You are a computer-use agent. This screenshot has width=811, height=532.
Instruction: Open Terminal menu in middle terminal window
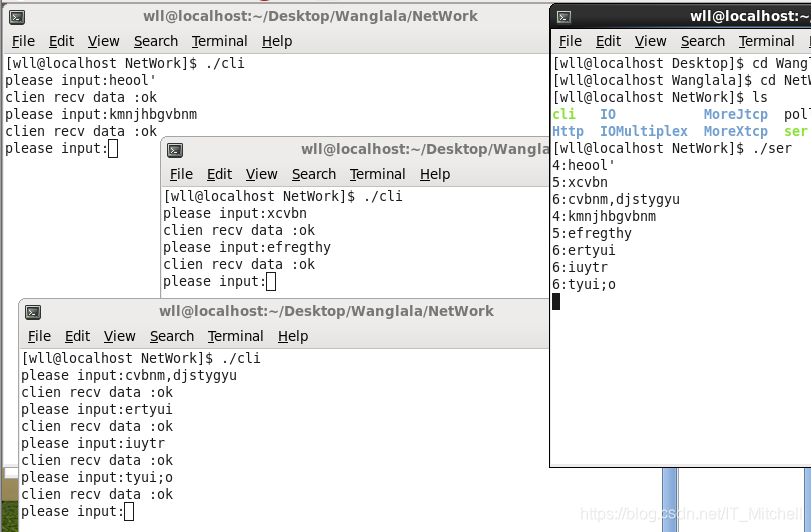click(377, 174)
